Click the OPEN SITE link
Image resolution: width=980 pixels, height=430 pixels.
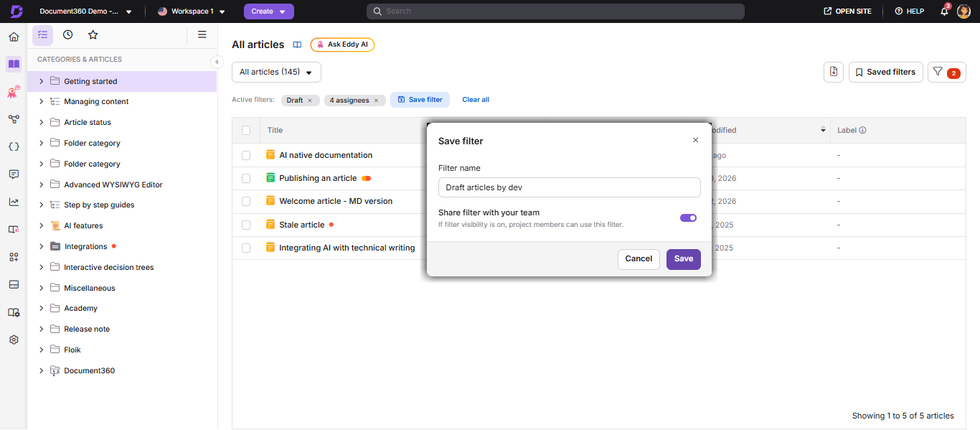847,11
